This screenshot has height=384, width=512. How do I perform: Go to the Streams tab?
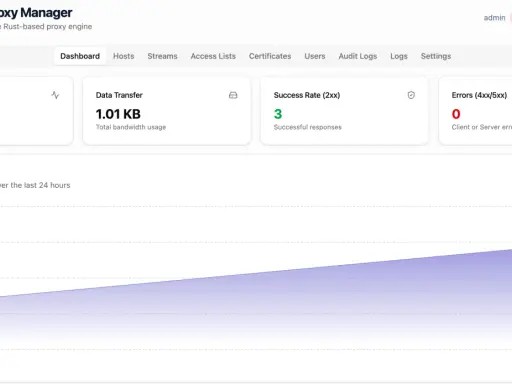pyautogui.click(x=162, y=56)
